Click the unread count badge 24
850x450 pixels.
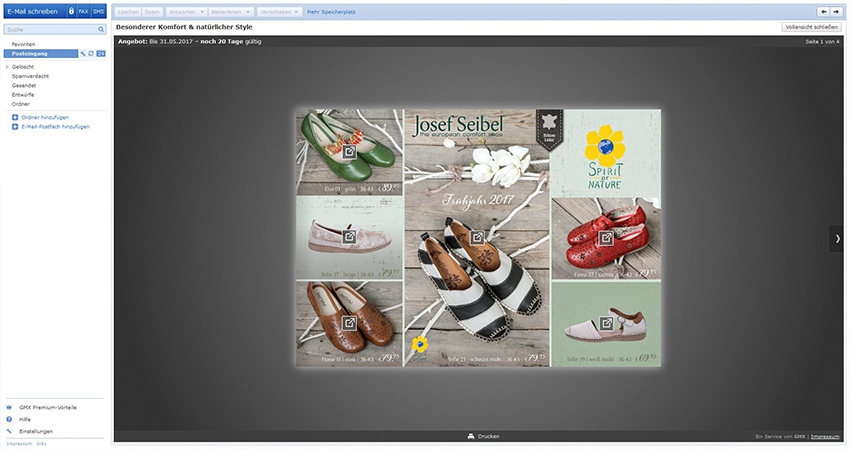[101, 54]
